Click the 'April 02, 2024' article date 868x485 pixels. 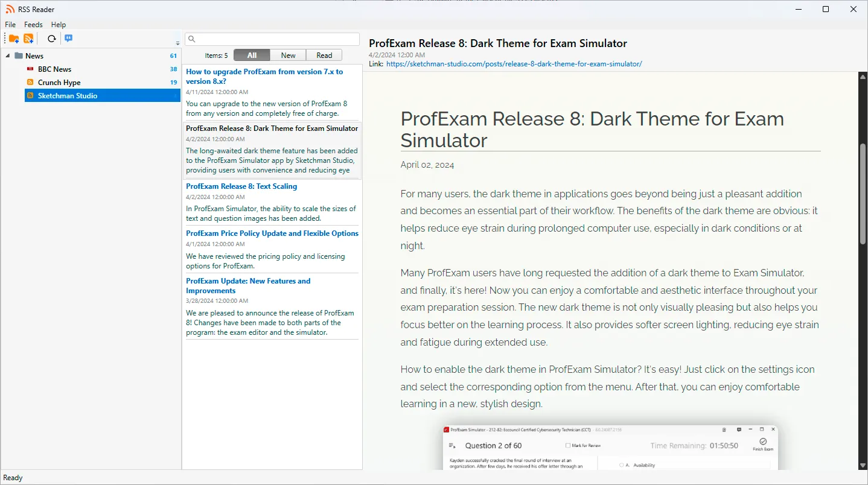point(427,165)
